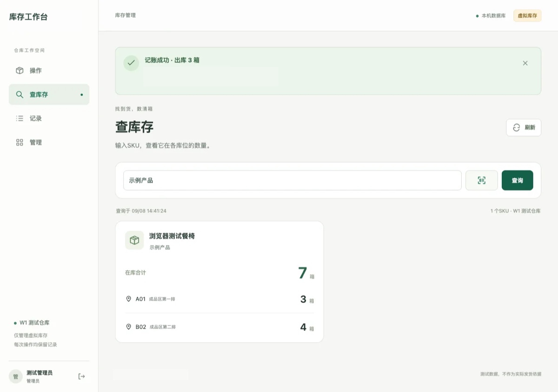Focus the SKU search field
The height and width of the screenshot is (392, 558).
[292, 180]
